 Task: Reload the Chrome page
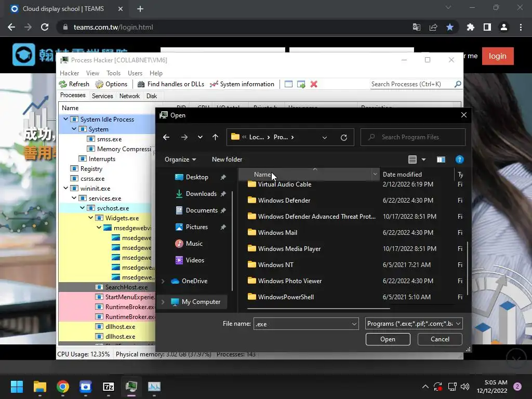(x=45, y=27)
